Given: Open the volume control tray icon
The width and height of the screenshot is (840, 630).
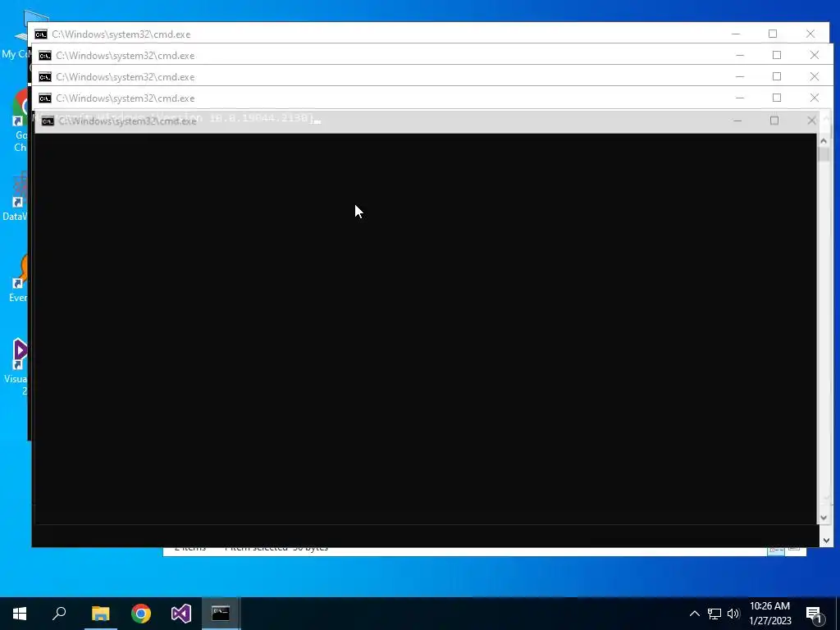Looking at the screenshot, I should pos(733,614).
